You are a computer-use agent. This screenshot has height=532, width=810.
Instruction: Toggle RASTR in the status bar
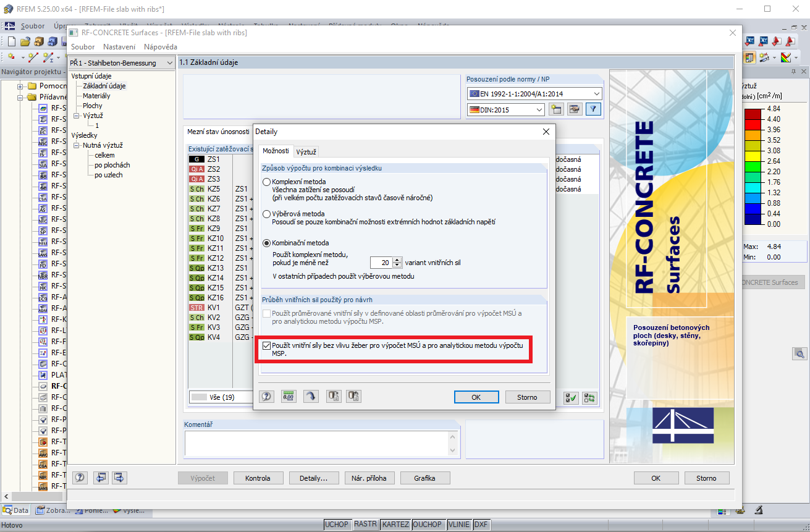(365, 524)
